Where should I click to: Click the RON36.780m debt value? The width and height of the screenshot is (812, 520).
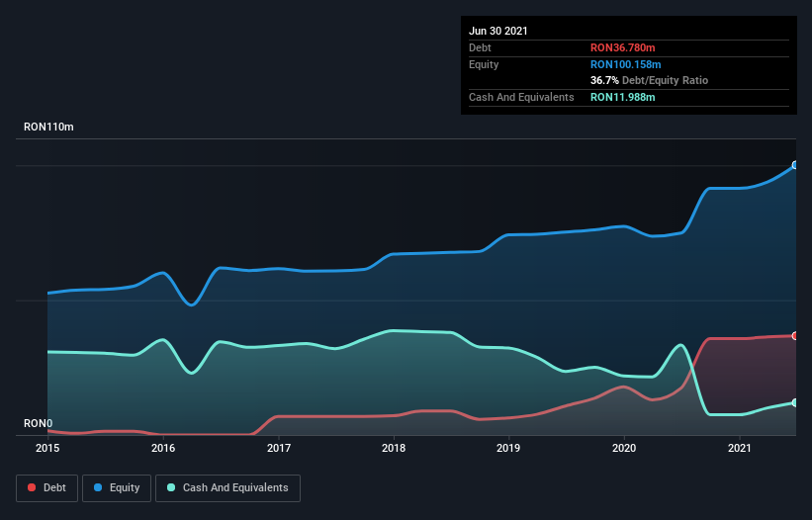[x=622, y=47]
